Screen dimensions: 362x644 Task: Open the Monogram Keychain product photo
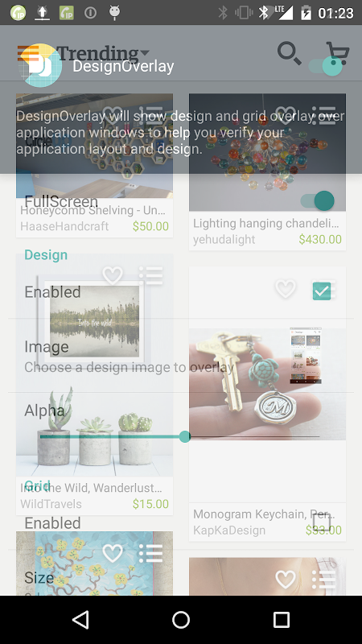267,384
